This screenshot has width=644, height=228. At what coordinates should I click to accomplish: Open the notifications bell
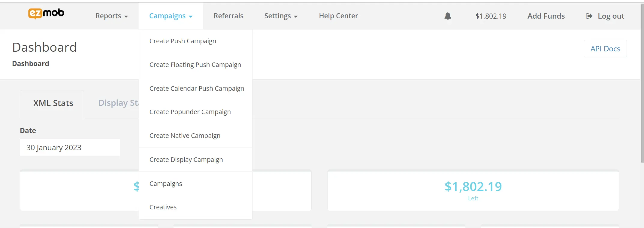(448, 16)
